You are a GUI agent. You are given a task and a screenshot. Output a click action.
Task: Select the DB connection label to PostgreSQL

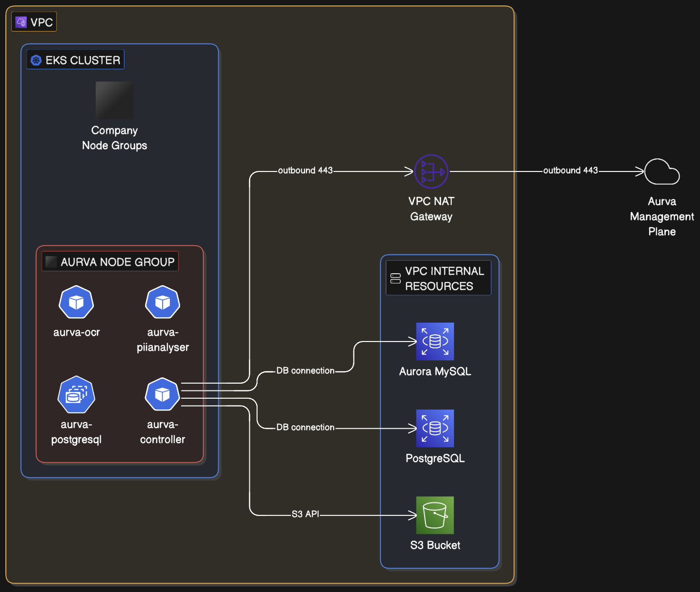coord(305,427)
